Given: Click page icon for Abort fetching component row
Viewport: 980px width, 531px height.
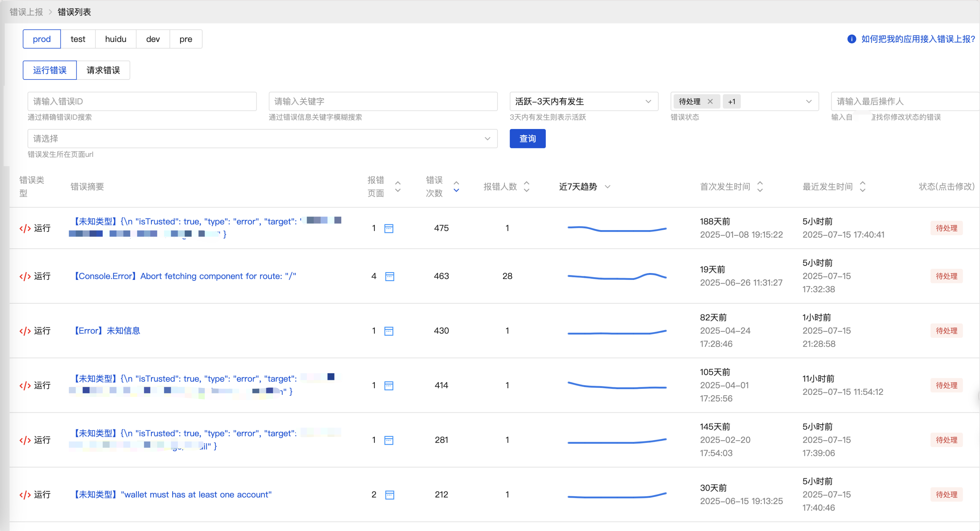Looking at the screenshot, I should click(x=389, y=276).
